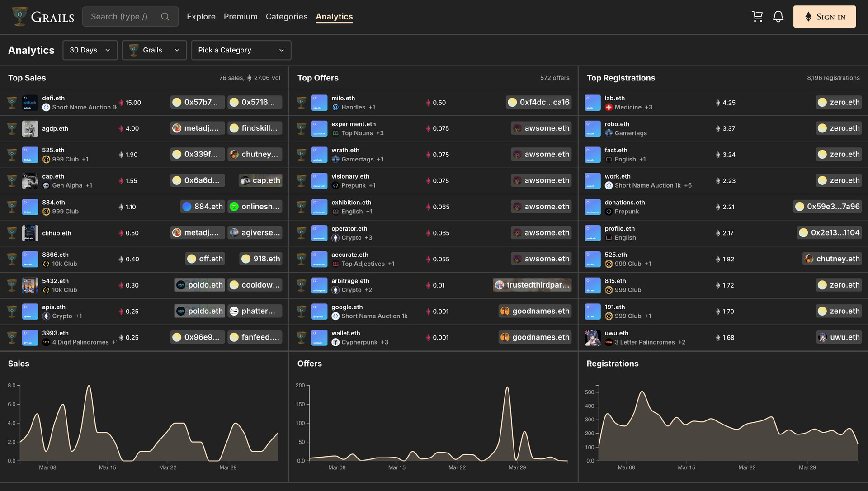Switch to the Explore tab
The width and height of the screenshot is (868, 491).
(x=201, y=17)
